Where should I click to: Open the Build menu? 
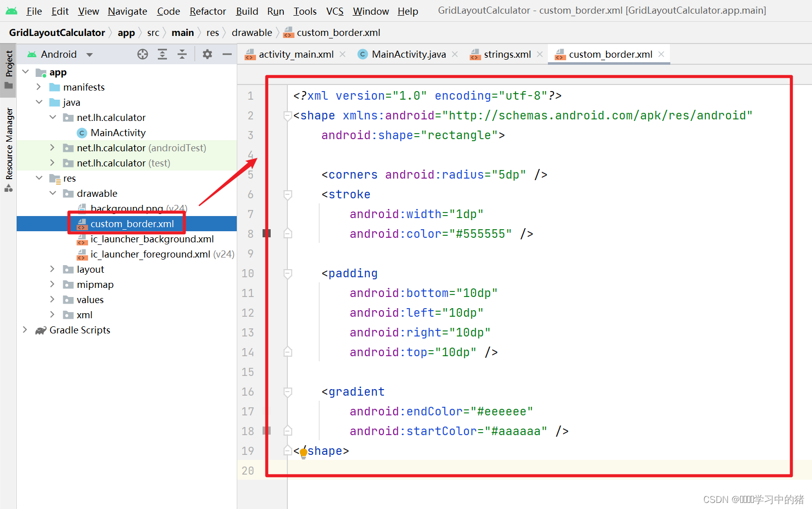pyautogui.click(x=247, y=11)
